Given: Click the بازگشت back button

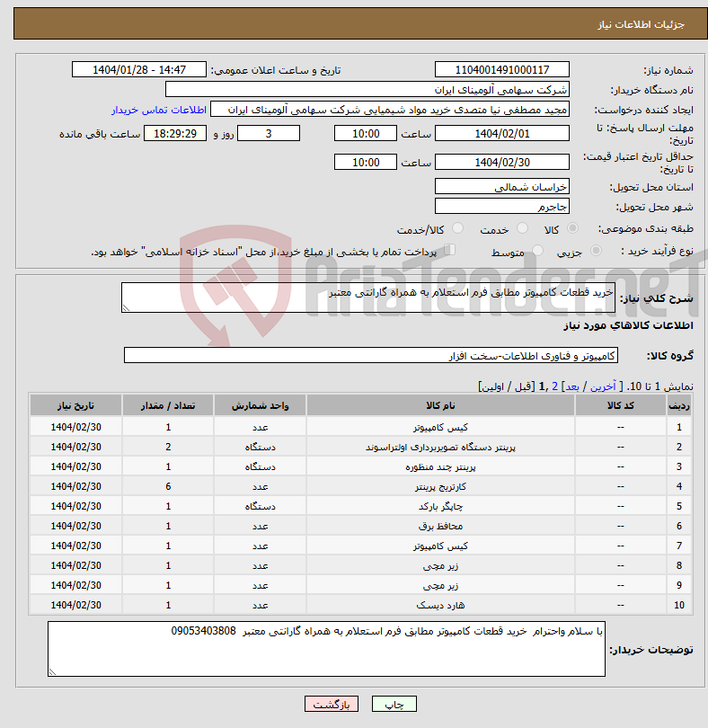Looking at the screenshot, I should tap(332, 704).
